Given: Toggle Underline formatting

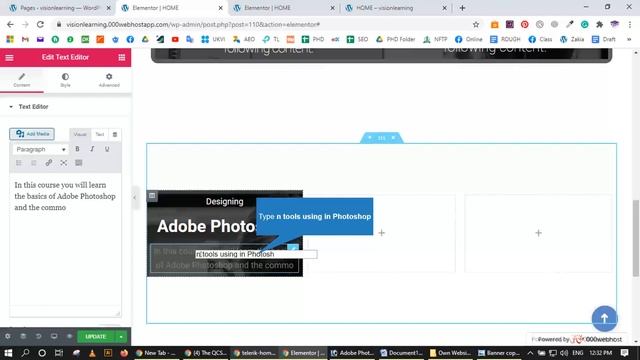Looking at the screenshot, I should click(x=107, y=149).
